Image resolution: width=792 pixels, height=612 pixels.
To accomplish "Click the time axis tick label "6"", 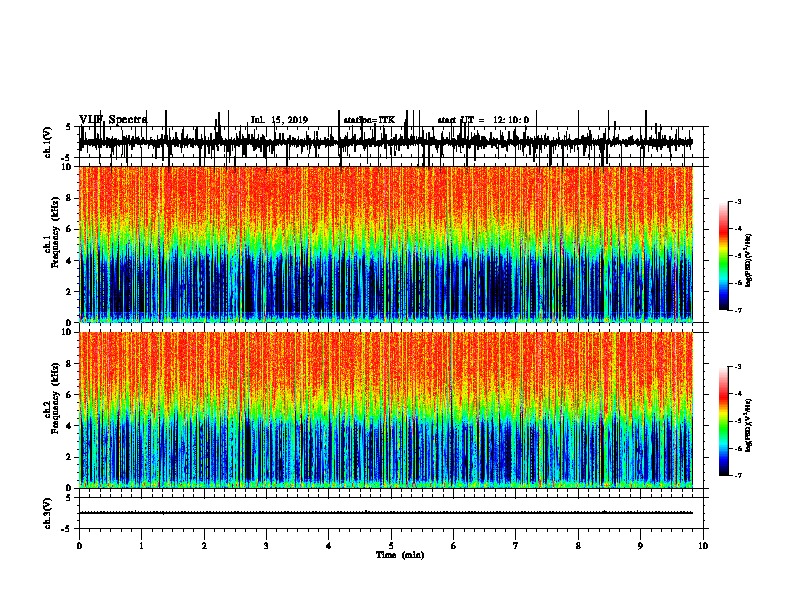I will (x=454, y=546).
